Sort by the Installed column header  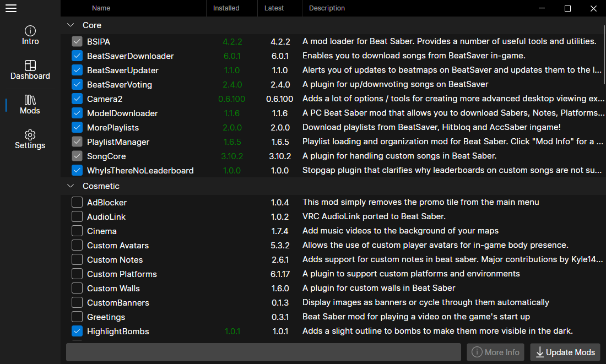point(226,8)
